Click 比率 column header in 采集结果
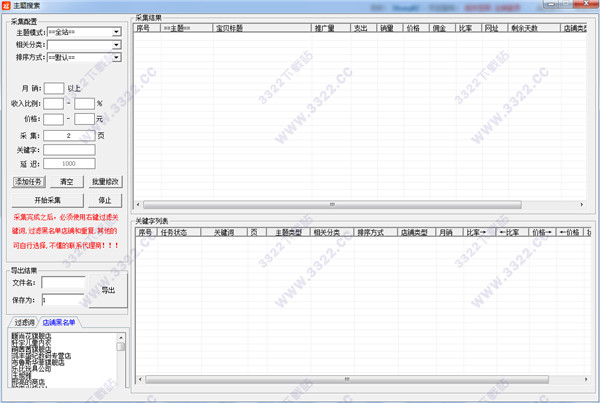This screenshot has height=403, width=600. 468,28
